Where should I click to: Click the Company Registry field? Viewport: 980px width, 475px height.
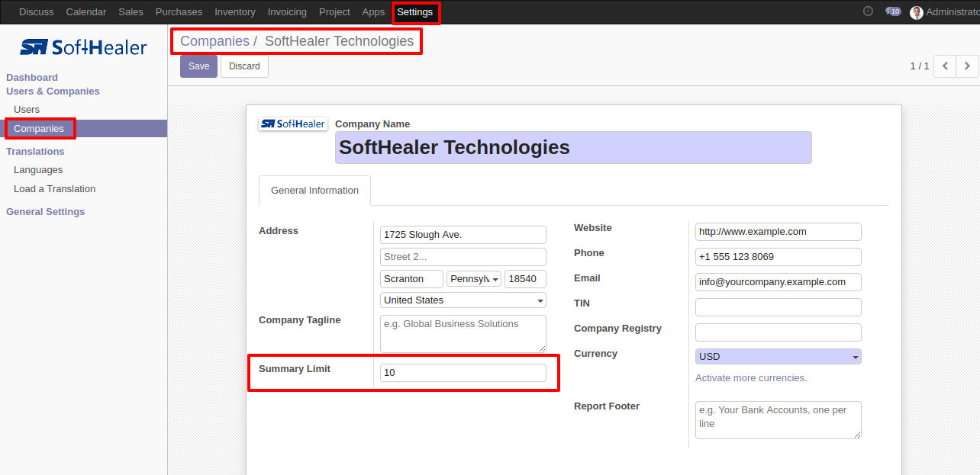(x=779, y=332)
